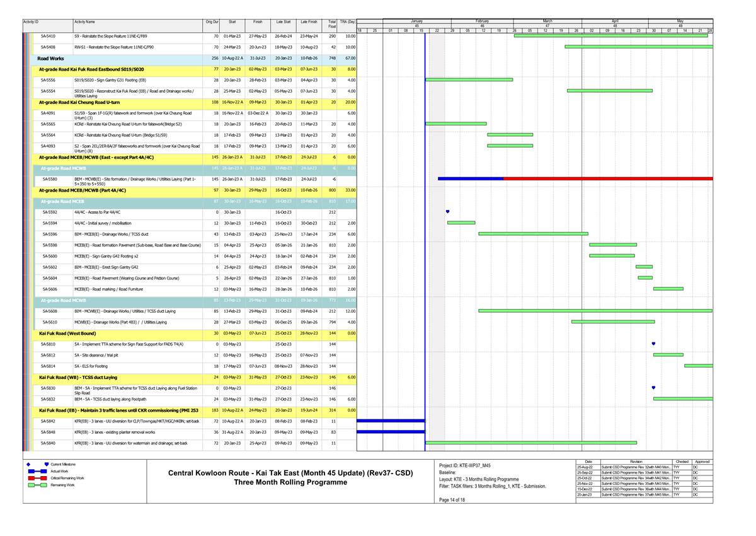The width and height of the screenshot is (756, 536).
Task: Click the red Critical Remaining Work legend bar
Action: [x=37, y=478]
